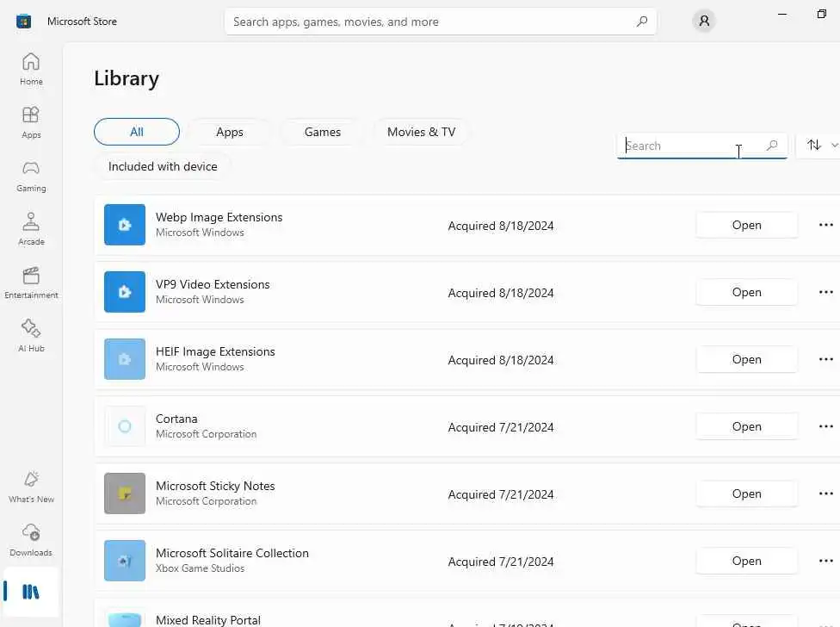This screenshot has height=627, width=840.
Task: Select the Apps filter tab
Action: coord(229,132)
